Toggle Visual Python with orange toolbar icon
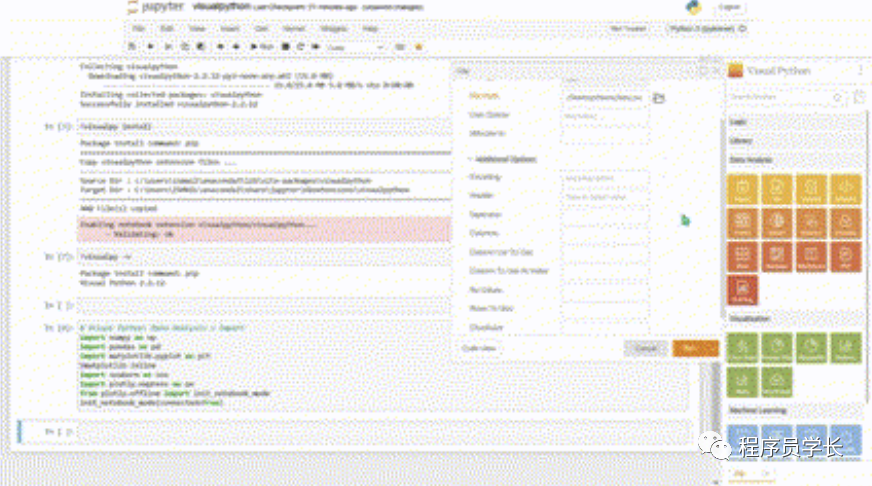The width and height of the screenshot is (872, 486). coord(419,47)
